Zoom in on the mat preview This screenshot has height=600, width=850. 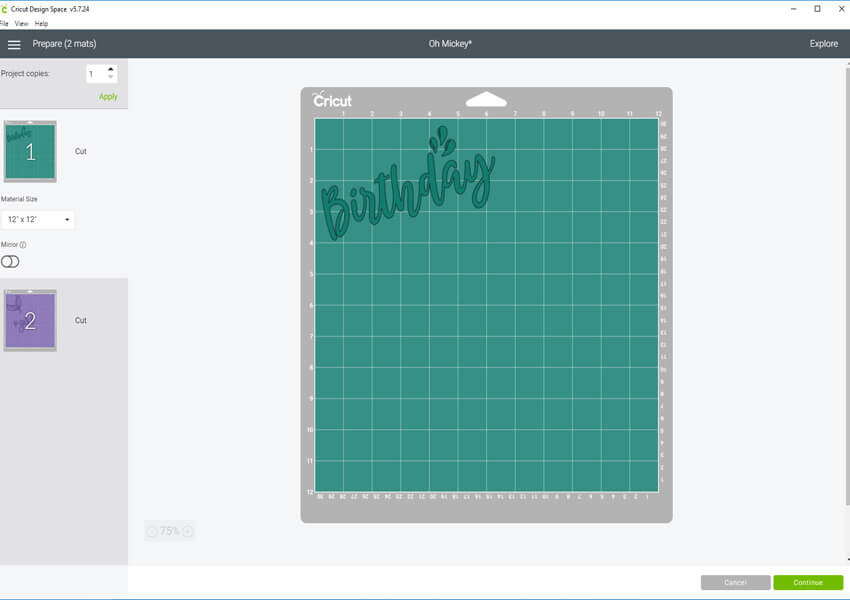click(x=188, y=532)
